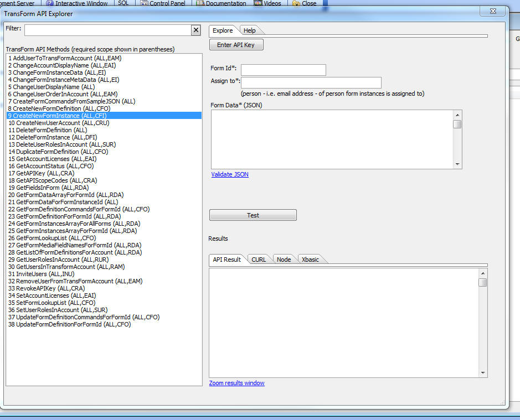Click the Test button
This screenshot has width=520, height=420.
[x=253, y=215]
